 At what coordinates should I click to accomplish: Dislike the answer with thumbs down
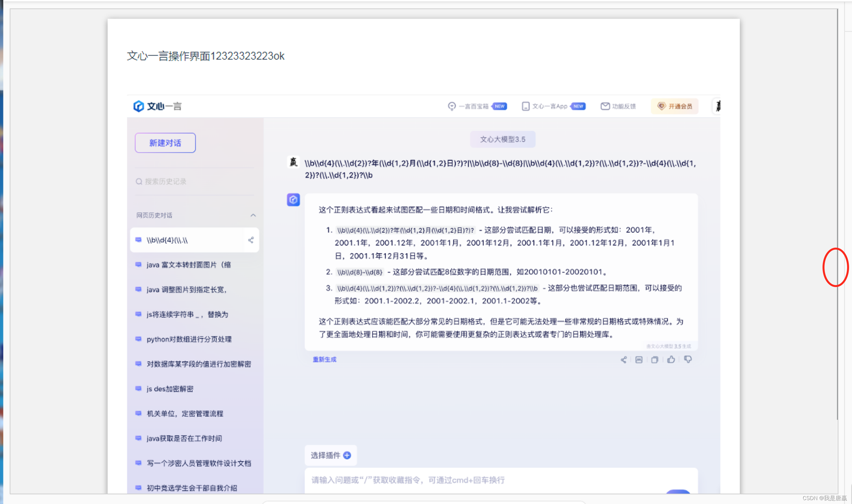click(688, 360)
